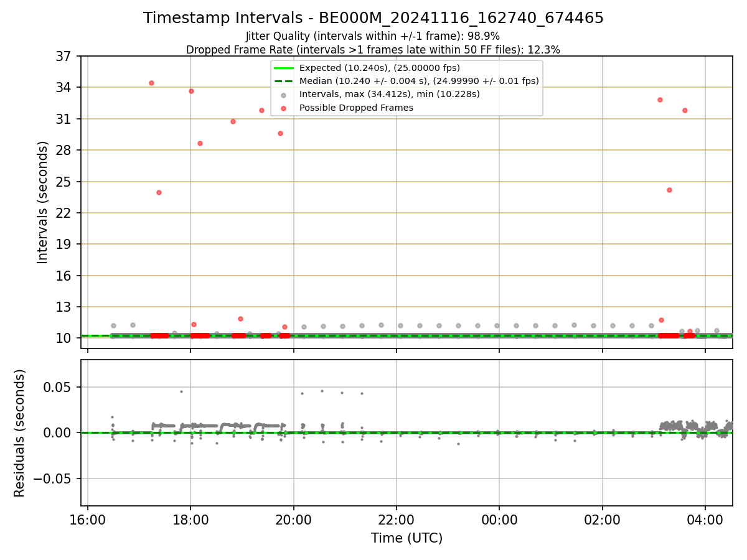The image size is (747, 560).
Task: Click the 'Median (10.240 +/- 0.004 s)' legend entry
Action: [419, 81]
